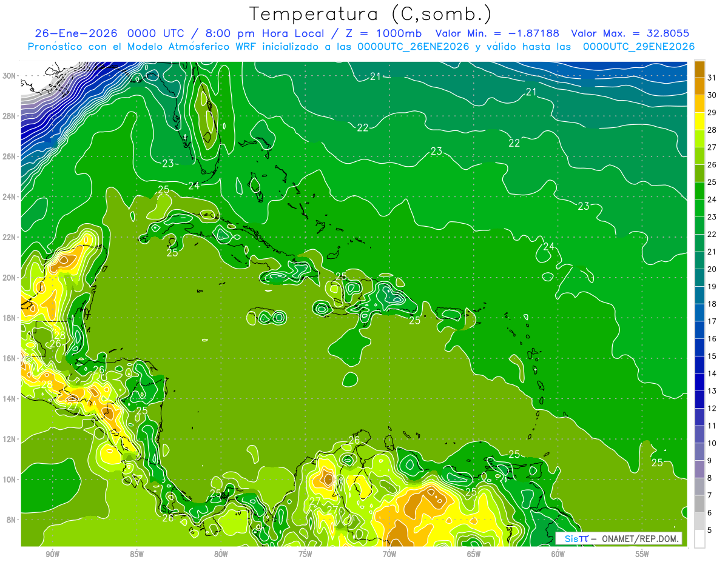Click the 12N latitude axis label
The image size is (728, 562).
point(9,439)
